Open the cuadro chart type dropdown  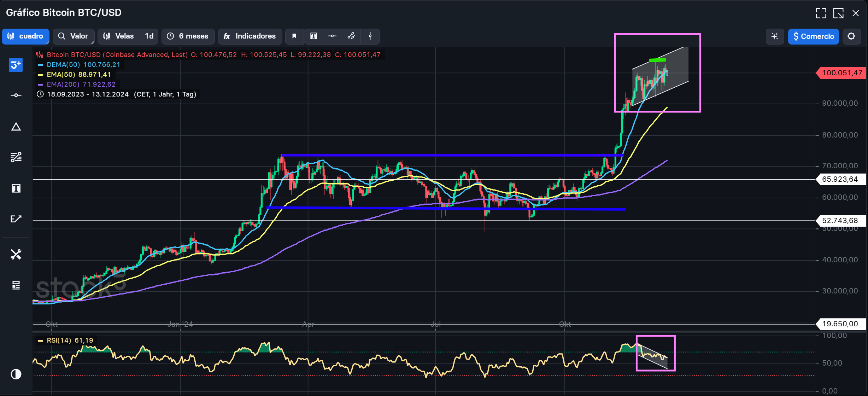pos(25,36)
